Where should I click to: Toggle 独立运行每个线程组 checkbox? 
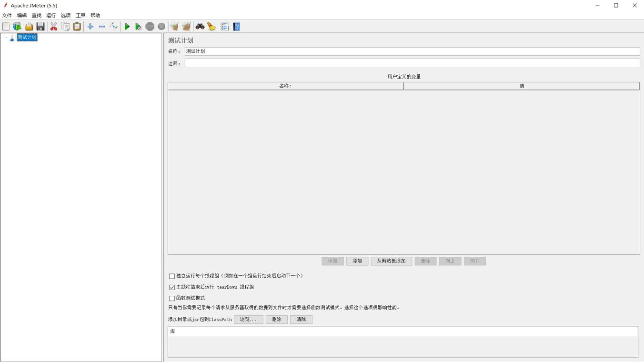click(x=172, y=276)
